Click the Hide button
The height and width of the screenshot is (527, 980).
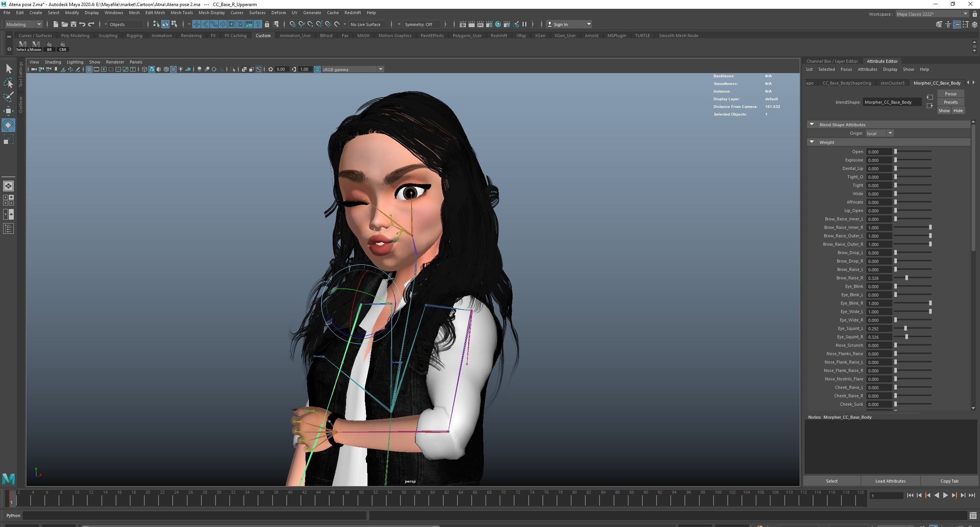point(958,111)
